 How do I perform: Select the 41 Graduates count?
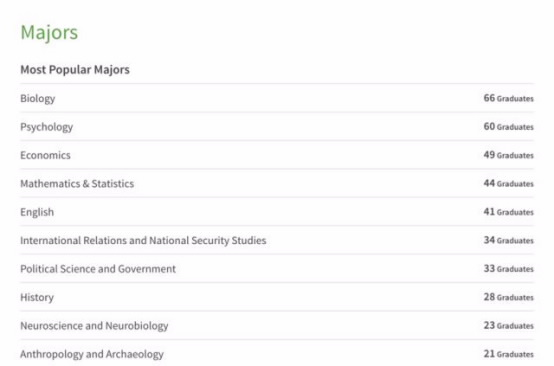508,212
